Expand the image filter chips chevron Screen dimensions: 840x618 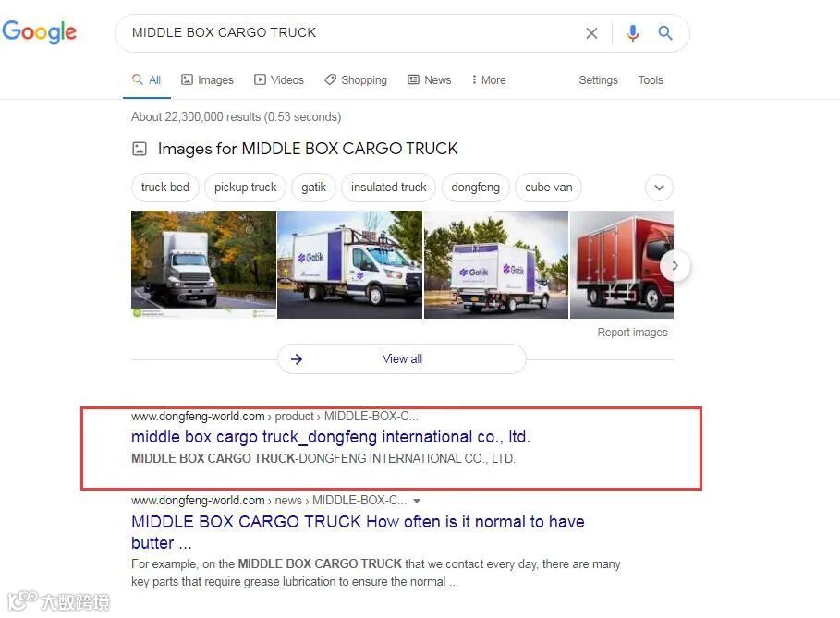[659, 188]
